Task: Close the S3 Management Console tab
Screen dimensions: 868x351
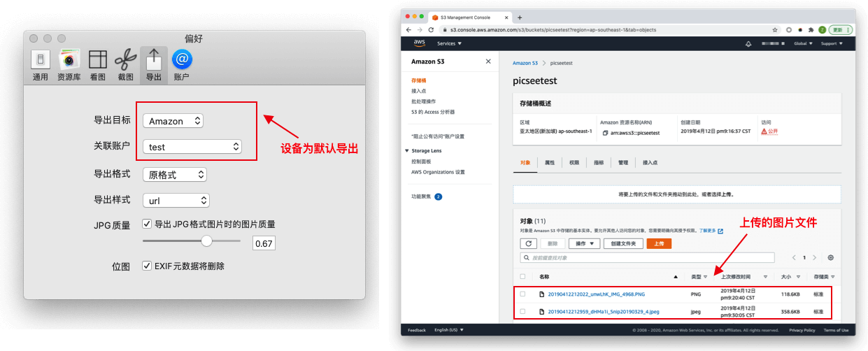Action: 505,17
